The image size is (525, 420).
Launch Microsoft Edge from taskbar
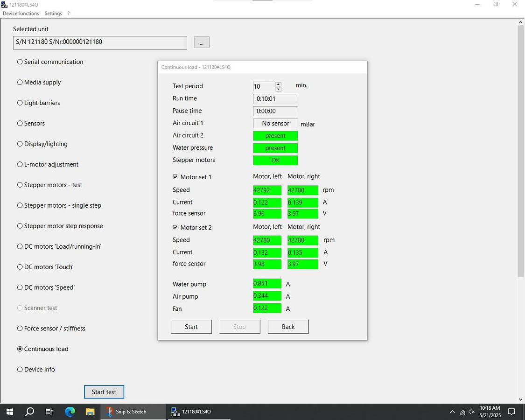70,412
